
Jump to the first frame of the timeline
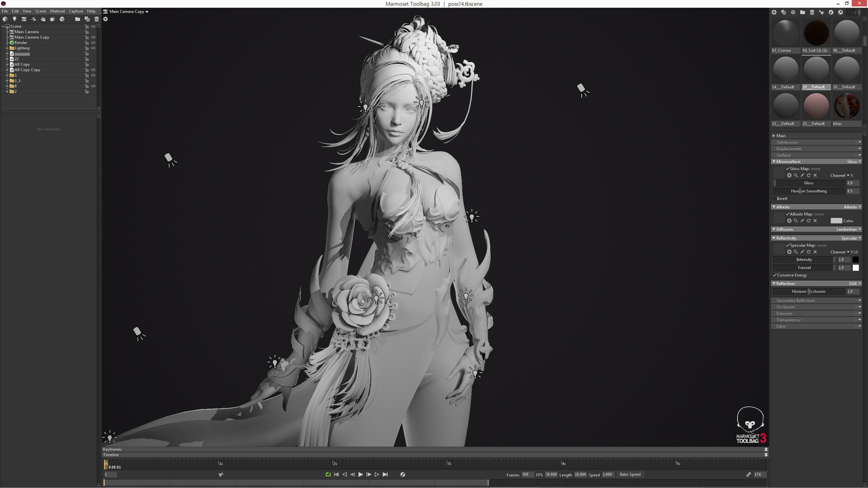pos(336,474)
